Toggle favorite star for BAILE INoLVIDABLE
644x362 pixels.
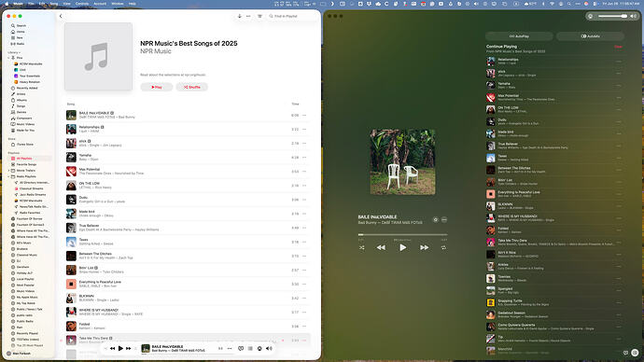pos(435,219)
